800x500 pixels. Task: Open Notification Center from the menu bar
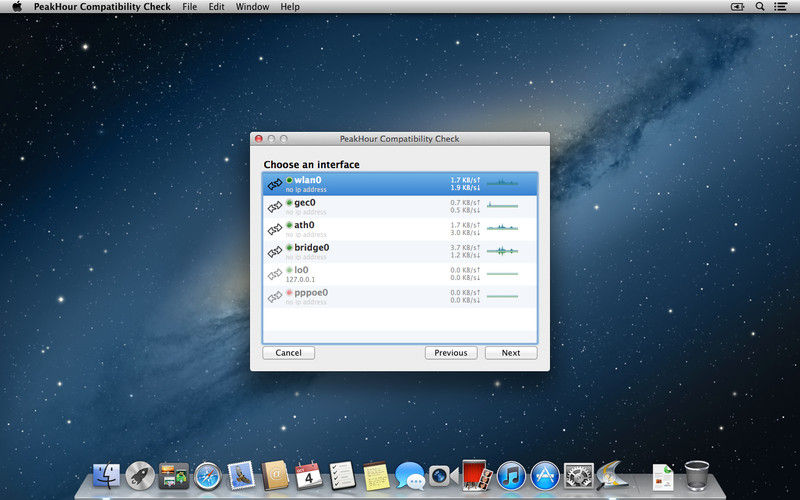(780, 7)
